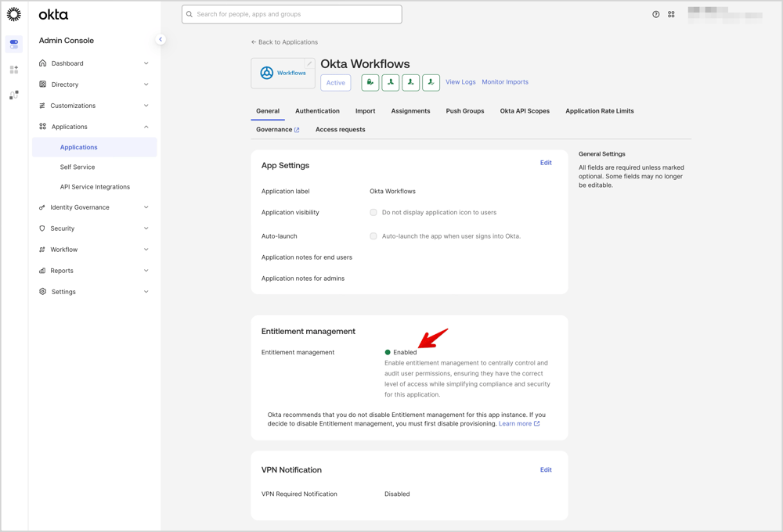Check 'Do not display application icon to users'

[x=373, y=212]
